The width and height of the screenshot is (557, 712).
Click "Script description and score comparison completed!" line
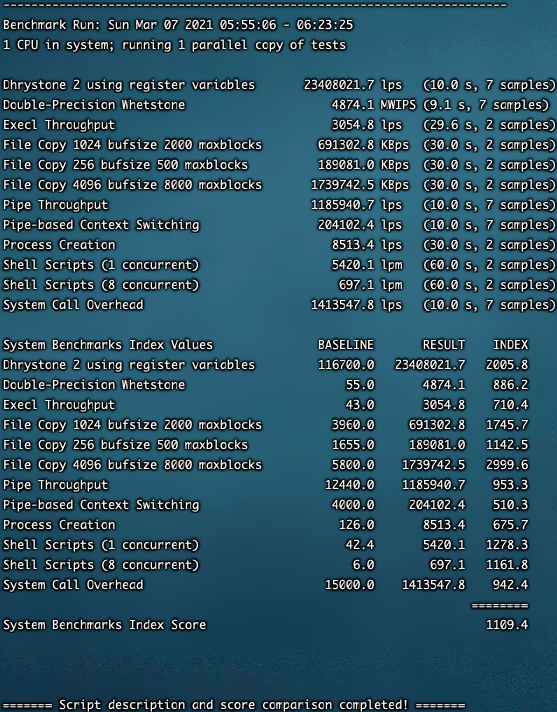tap(234, 705)
